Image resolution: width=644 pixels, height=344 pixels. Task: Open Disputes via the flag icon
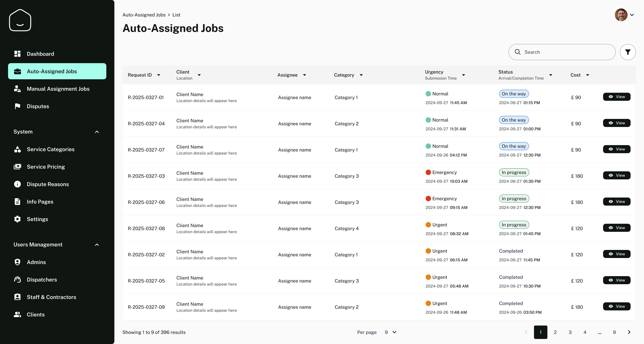tap(17, 106)
